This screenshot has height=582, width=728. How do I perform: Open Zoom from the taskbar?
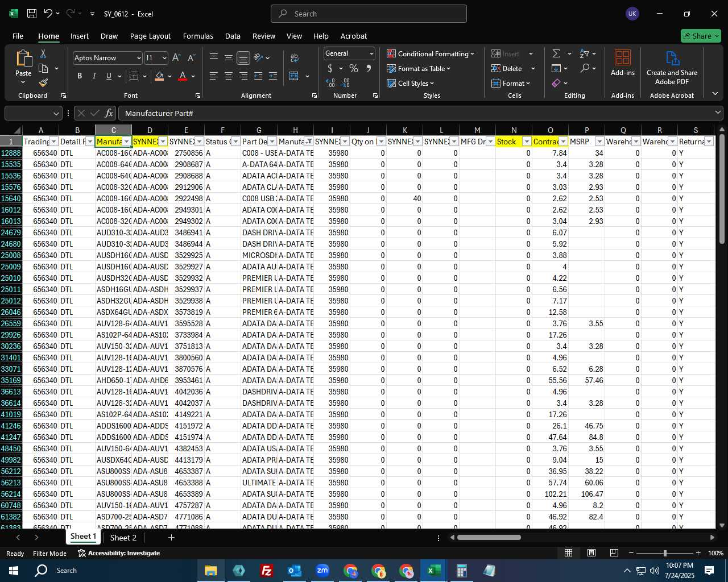coord(322,571)
